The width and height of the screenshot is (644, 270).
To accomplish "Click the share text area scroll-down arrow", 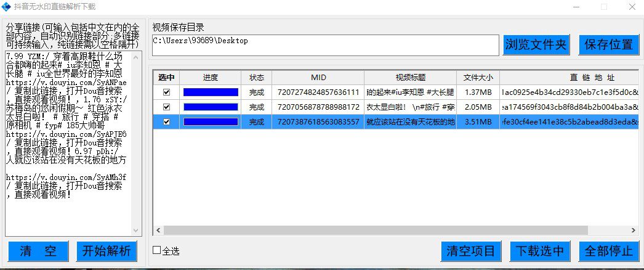I will pyautogui.click(x=136, y=231).
